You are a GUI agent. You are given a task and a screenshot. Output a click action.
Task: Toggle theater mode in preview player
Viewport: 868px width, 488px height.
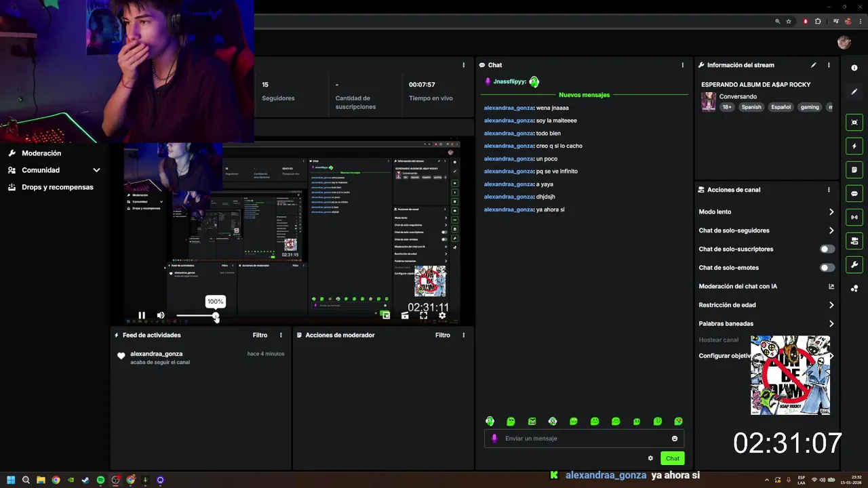click(x=405, y=315)
